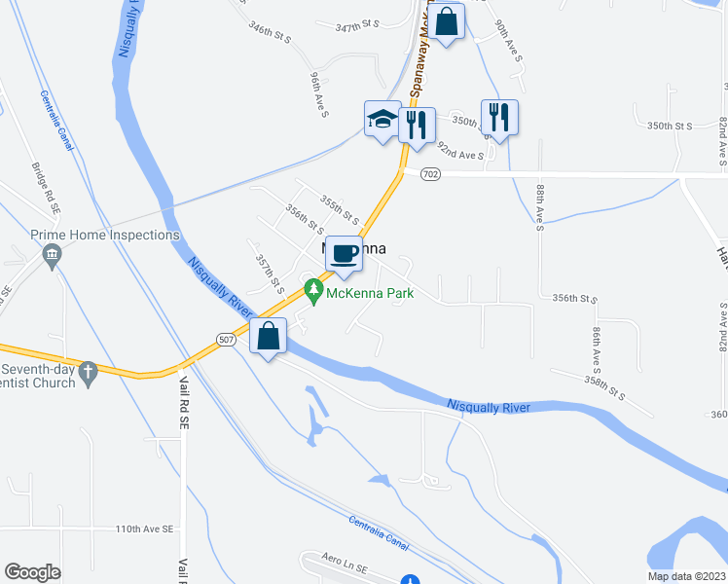
Task: Click the route 702 highway shield
Action: (x=430, y=174)
